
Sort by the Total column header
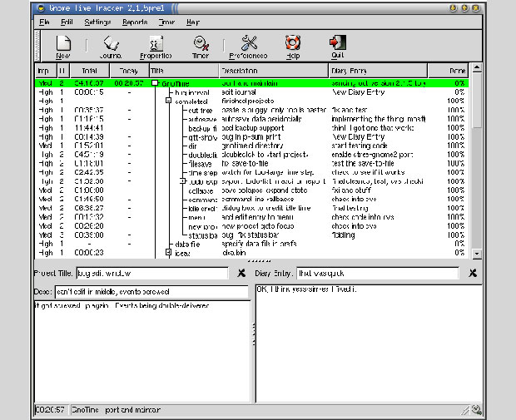coord(90,71)
